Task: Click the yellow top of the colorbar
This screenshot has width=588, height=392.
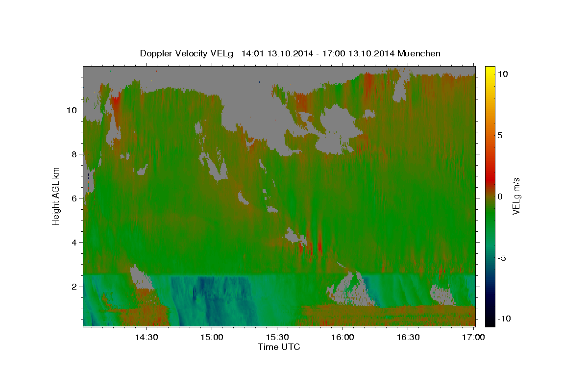Action: 490,71
